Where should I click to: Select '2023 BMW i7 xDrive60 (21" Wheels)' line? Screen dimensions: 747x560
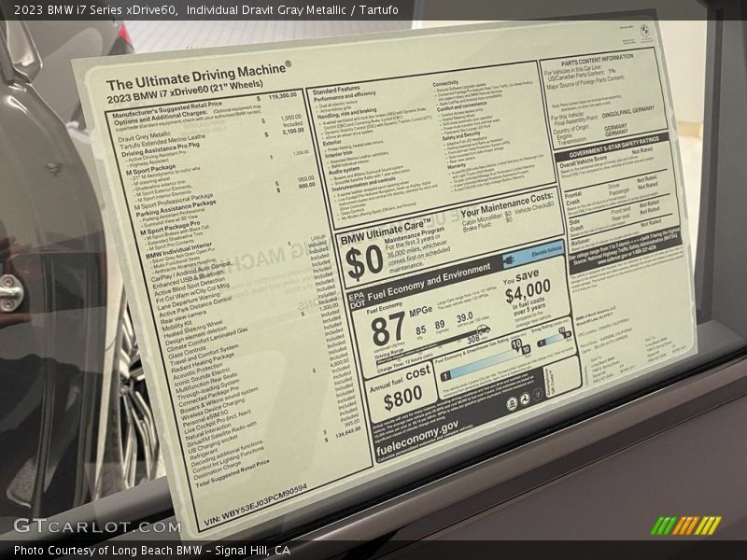click(185, 91)
